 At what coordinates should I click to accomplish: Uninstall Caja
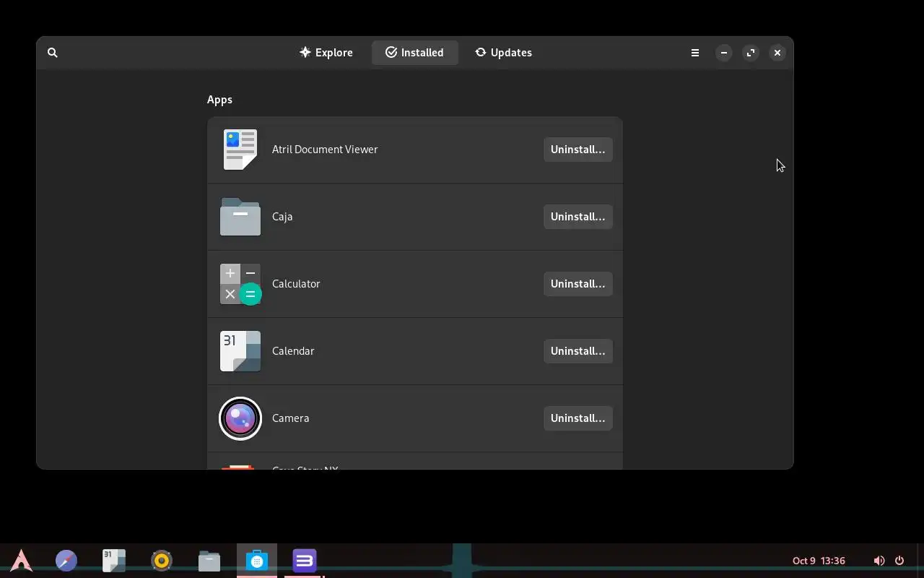[x=578, y=217]
